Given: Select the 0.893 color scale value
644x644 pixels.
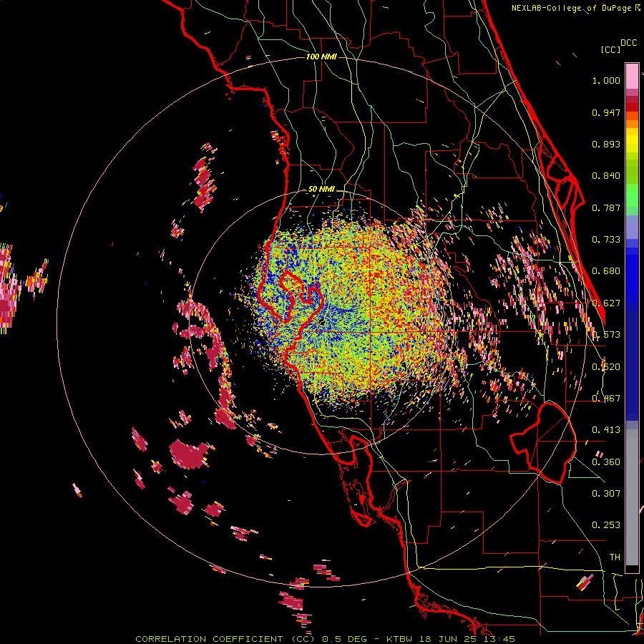Looking at the screenshot, I should pos(606,144).
